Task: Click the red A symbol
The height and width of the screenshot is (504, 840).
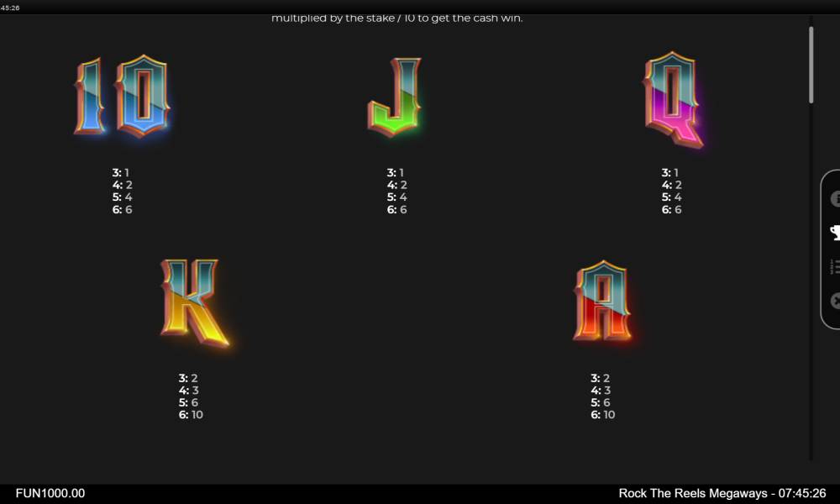Action: (602, 302)
